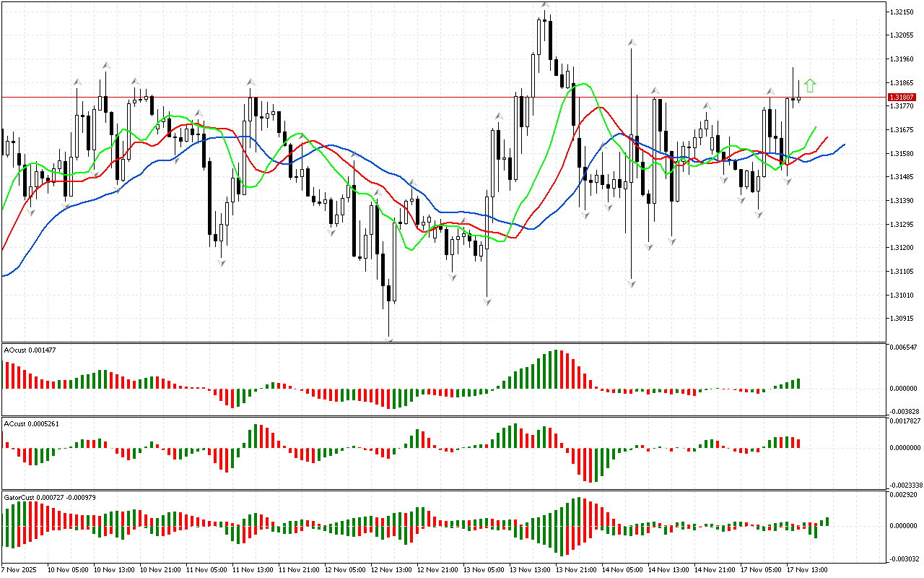Click the green up-arrow buy signal
Viewport: 924px width, 578px height.
810,86
